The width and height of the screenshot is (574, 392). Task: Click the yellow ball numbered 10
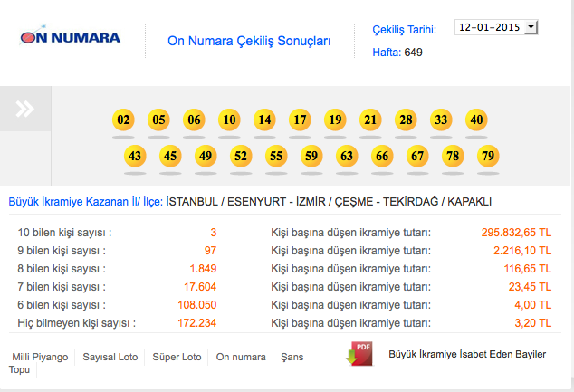click(229, 120)
